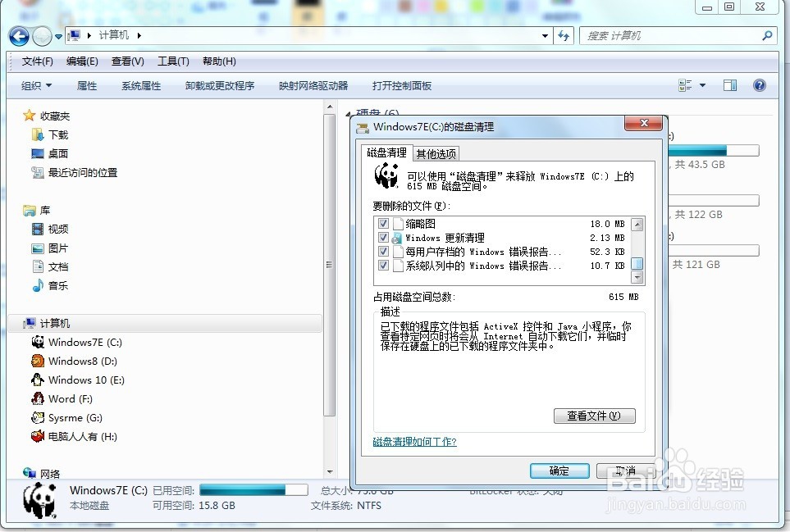790x532 pixels.
Task: Click navigation pane scrollbar up arrow
Action: (x=330, y=107)
